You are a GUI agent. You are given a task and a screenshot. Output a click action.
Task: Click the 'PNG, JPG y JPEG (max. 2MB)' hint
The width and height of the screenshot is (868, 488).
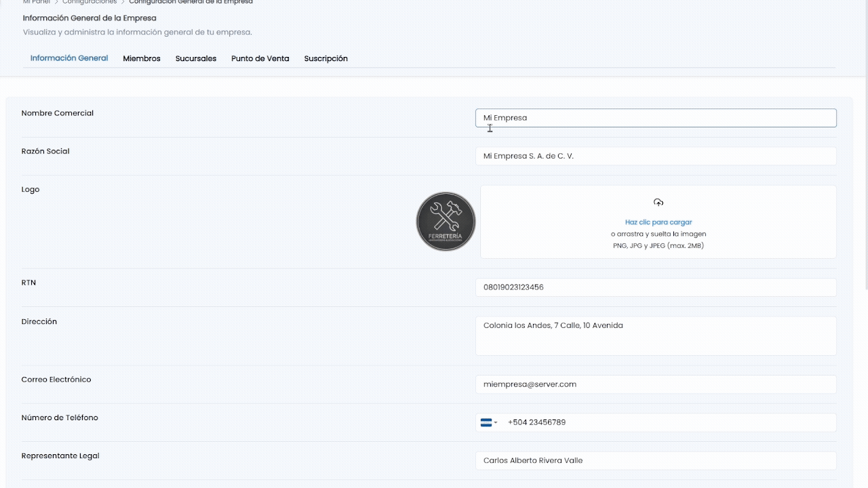pos(658,245)
